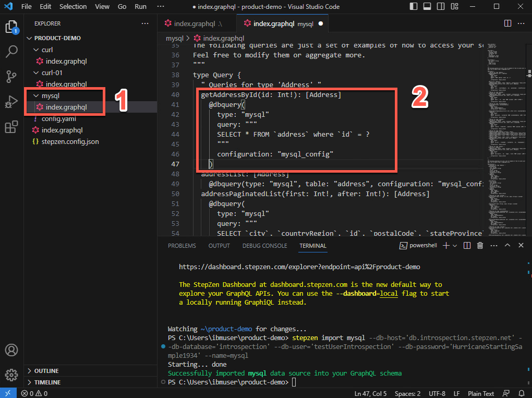Image resolution: width=532 pixels, height=398 pixels.
Task: Open stepzen.config.json in the explorer
Action: (70, 141)
